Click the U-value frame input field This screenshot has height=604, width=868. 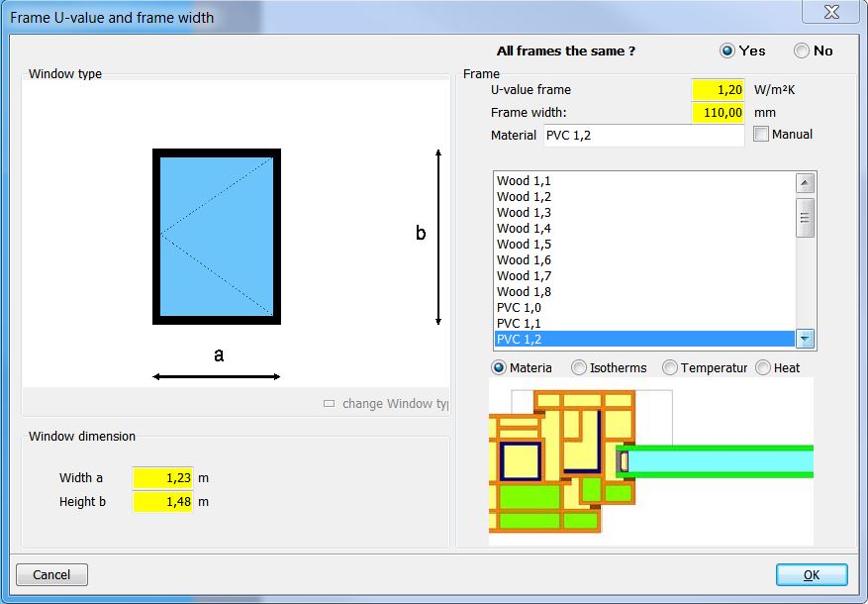point(718,90)
